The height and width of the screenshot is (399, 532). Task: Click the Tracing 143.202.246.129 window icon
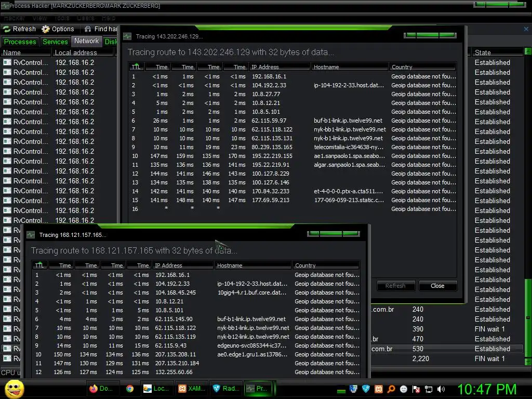127,36
